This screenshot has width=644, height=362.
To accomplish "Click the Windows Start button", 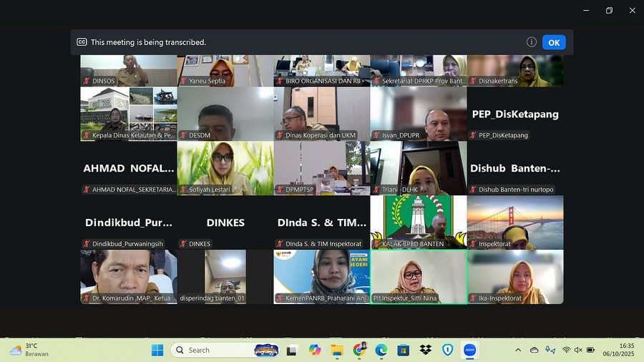I will (157, 350).
